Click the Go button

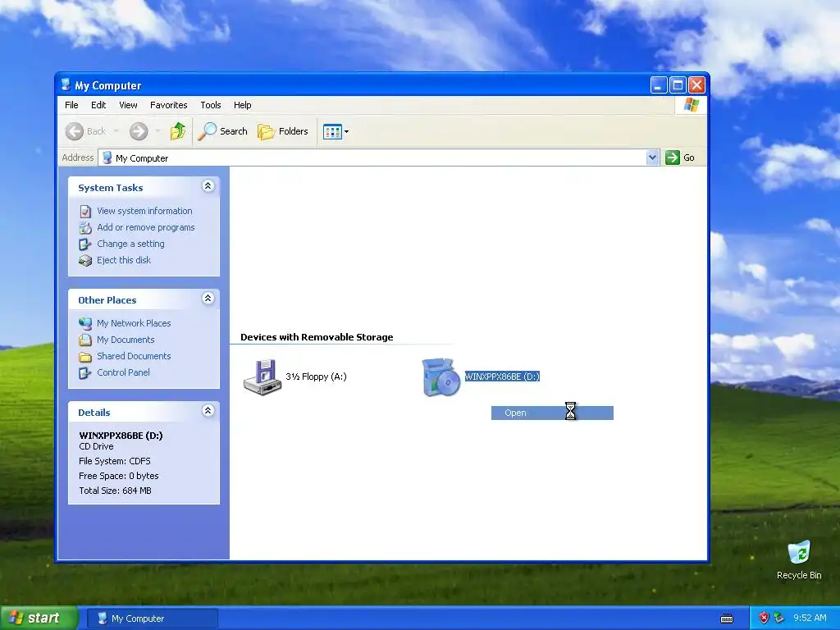pyautogui.click(x=680, y=157)
